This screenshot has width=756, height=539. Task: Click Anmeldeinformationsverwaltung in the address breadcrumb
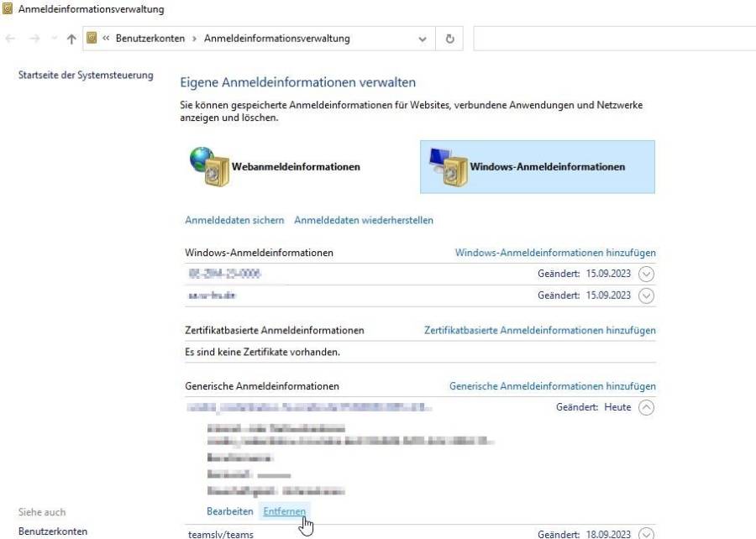[x=276, y=39]
